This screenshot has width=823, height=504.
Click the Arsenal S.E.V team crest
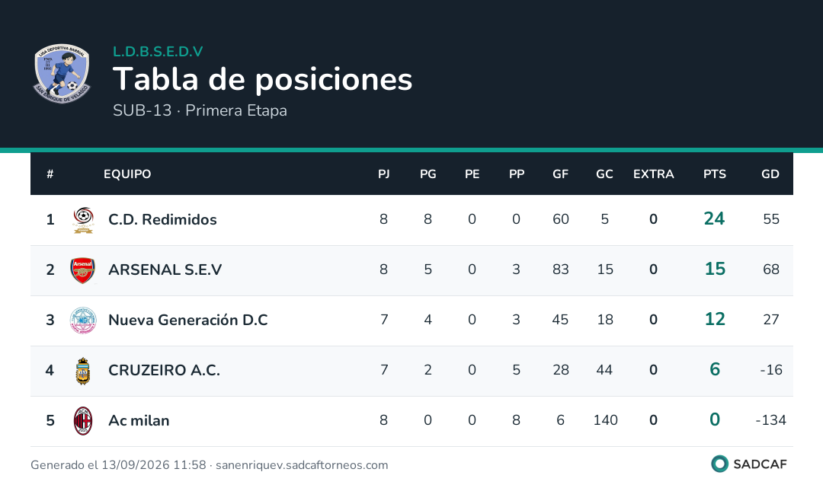pyautogui.click(x=83, y=270)
